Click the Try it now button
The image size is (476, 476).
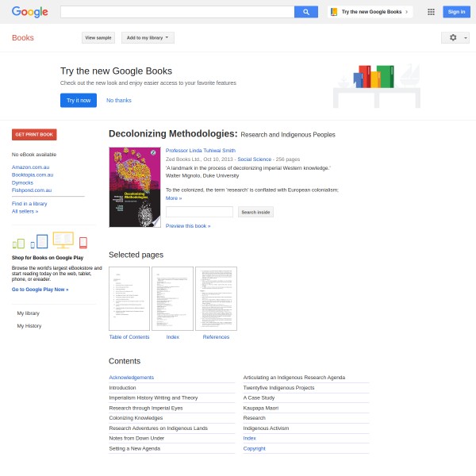pyautogui.click(x=79, y=100)
